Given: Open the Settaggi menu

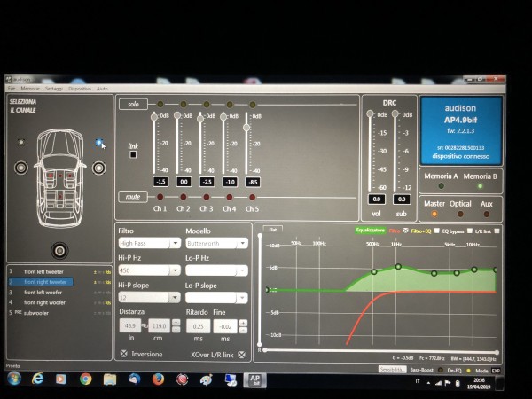Looking at the screenshot, I should [54, 88].
